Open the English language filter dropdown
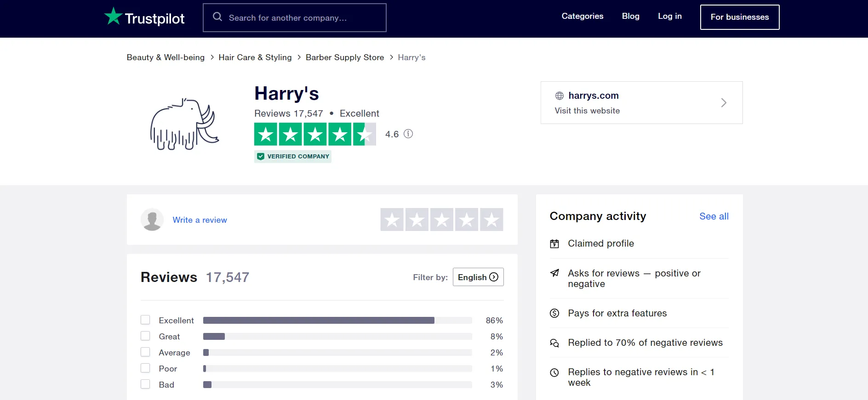The height and width of the screenshot is (400, 868). [478, 277]
